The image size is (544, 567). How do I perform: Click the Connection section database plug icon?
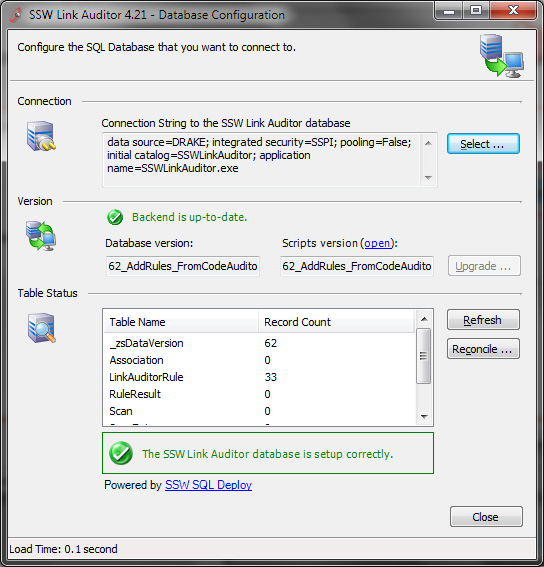click(x=41, y=136)
